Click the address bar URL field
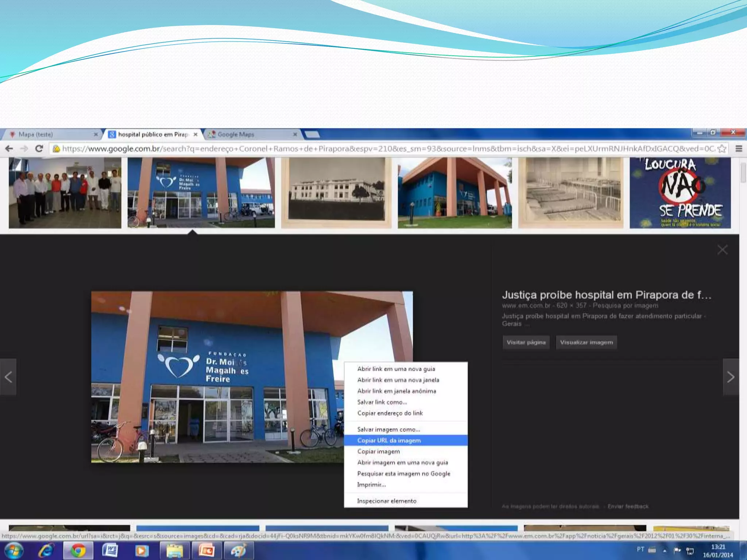This screenshot has width=747, height=560. click(x=387, y=148)
